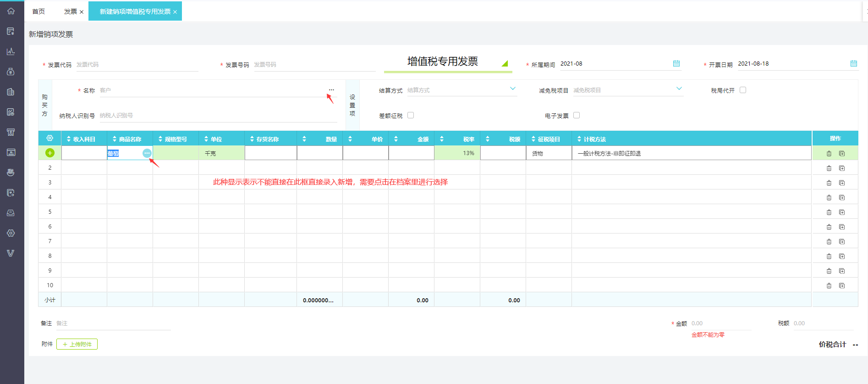868x384 pixels.
Task: Click the blue ellipsis in the 商品名称 cell
Action: click(x=147, y=153)
